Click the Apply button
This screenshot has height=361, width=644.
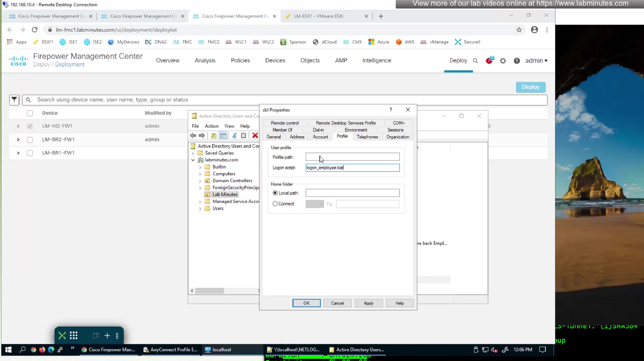(x=368, y=303)
